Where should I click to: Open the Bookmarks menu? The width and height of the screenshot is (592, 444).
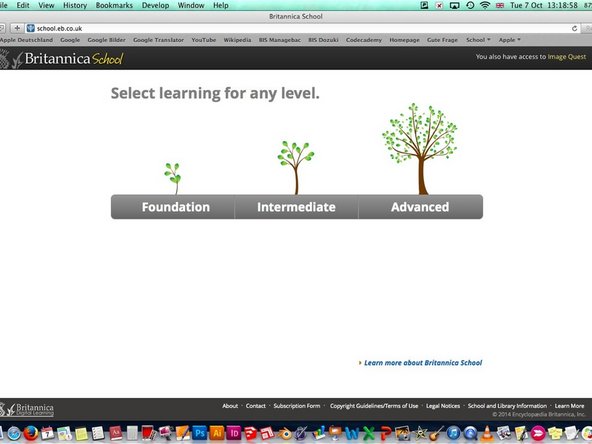[x=114, y=5]
